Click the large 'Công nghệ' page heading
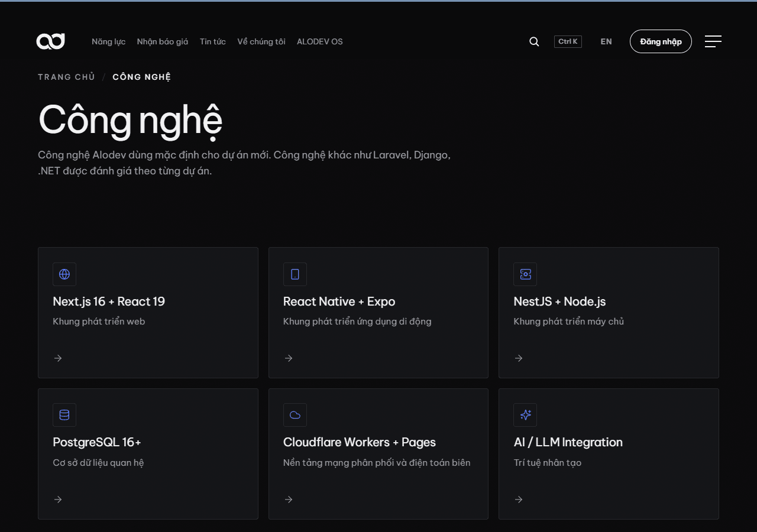This screenshot has width=757, height=532. [130, 121]
